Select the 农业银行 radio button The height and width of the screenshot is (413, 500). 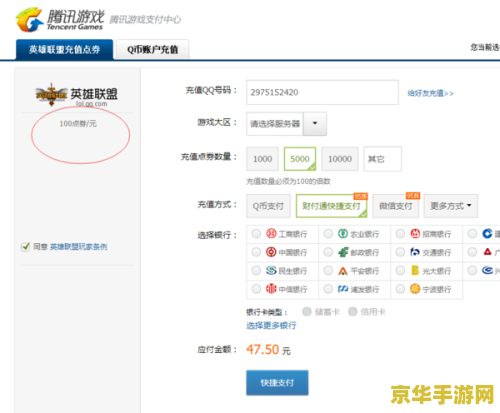[328, 234]
